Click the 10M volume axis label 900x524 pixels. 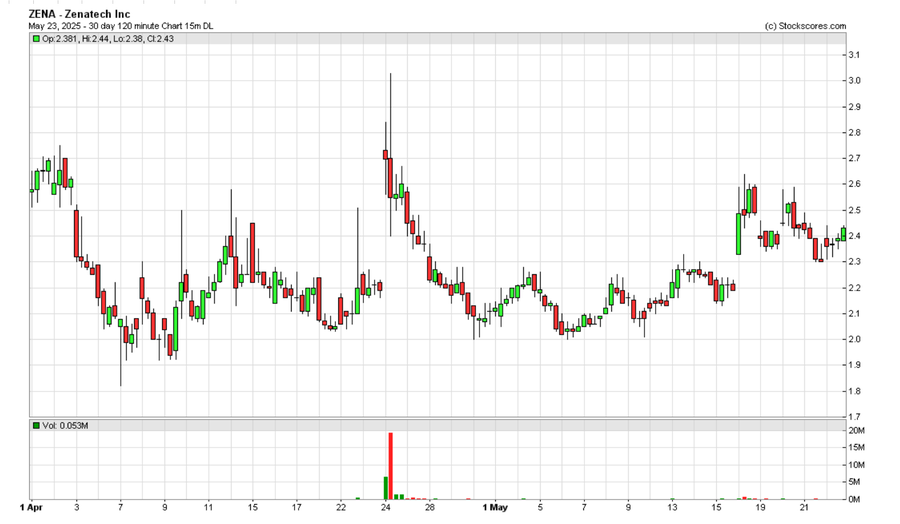click(x=856, y=465)
